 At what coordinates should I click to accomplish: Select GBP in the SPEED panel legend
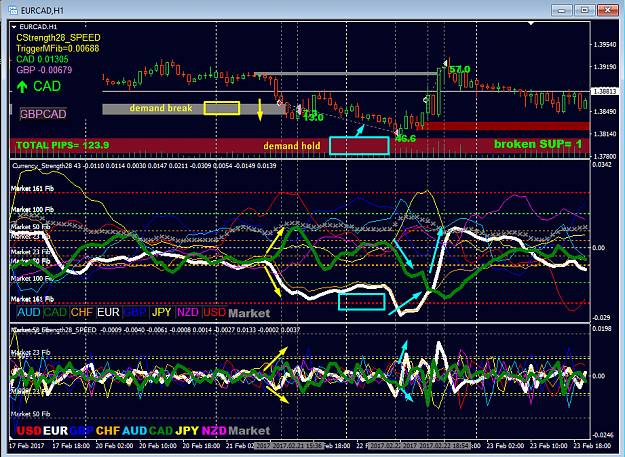pos(82,431)
